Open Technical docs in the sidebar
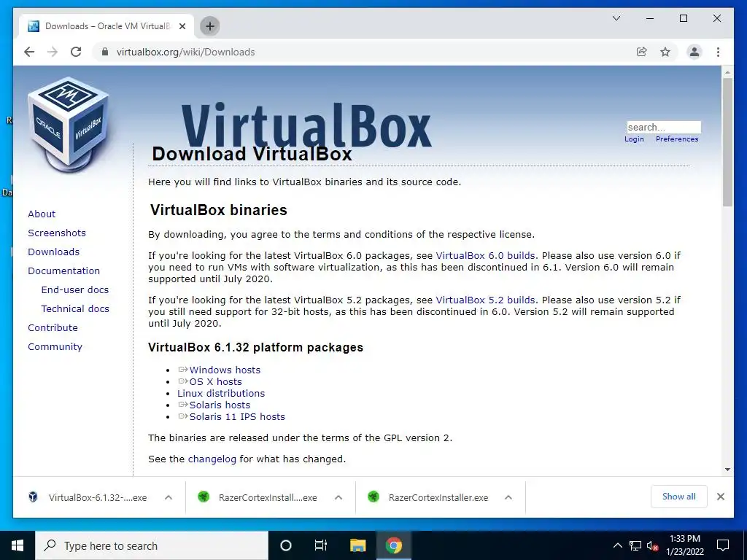This screenshot has width=747, height=560. [x=75, y=309]
